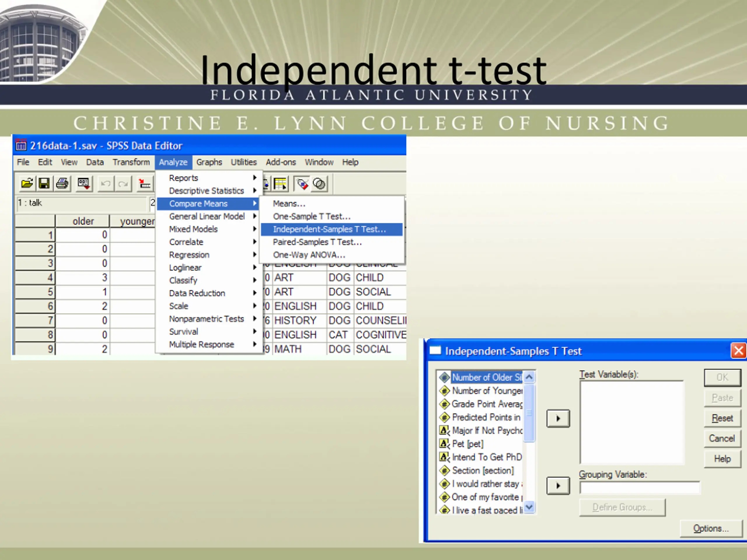
Task: Toggle the Value Labels tag icon
Action: [x=302, y=184]
